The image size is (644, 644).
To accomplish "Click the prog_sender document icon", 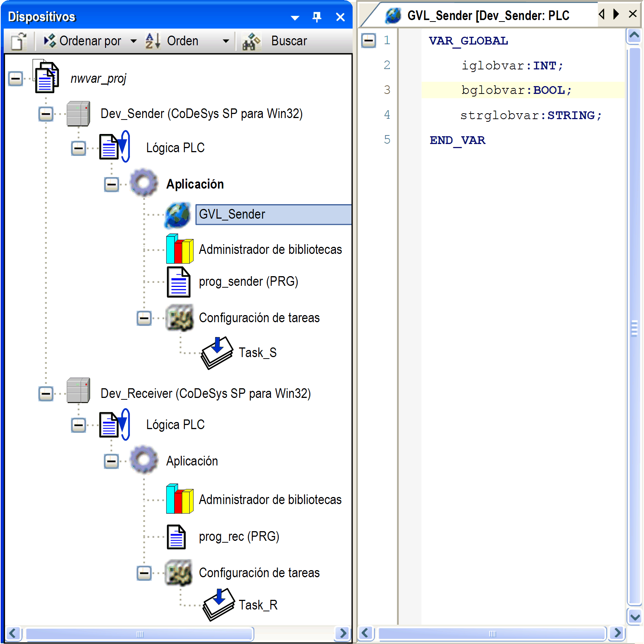I will pos(178,282).
